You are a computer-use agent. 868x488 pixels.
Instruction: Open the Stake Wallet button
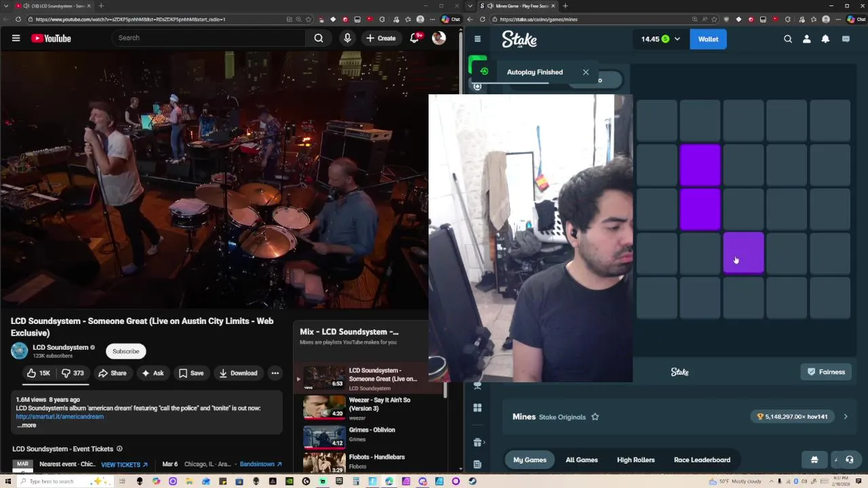[x=708, y=39]
